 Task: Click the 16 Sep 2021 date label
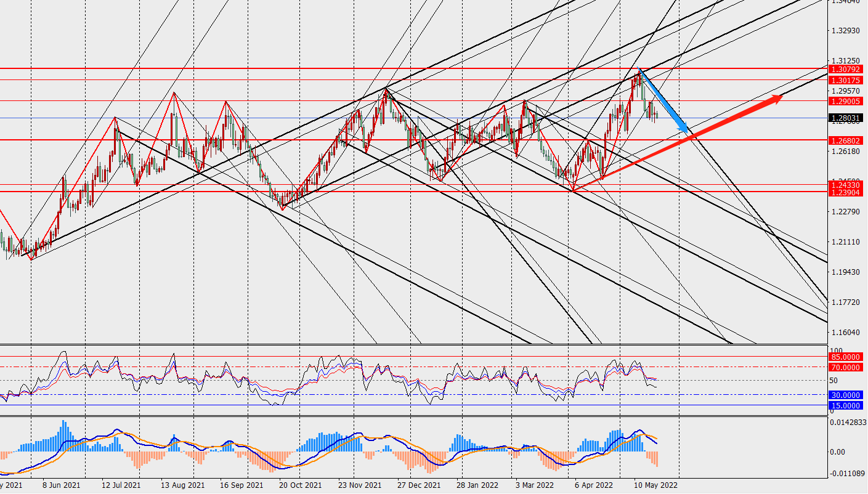point(242,485)
